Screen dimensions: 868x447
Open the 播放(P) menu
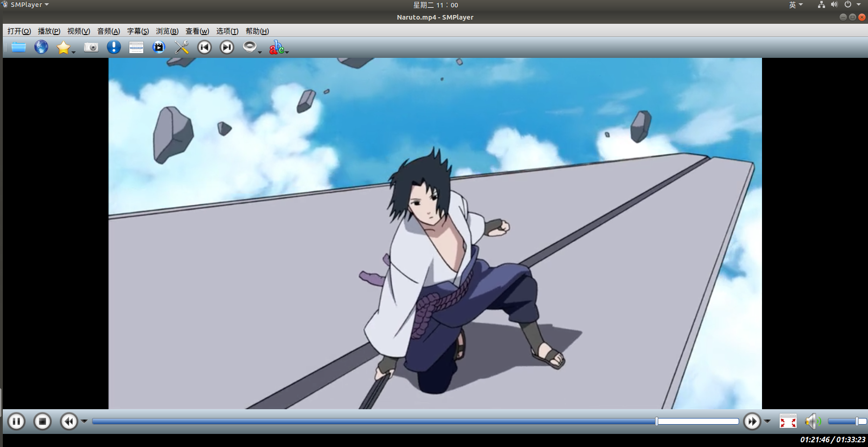pos(49,31)
